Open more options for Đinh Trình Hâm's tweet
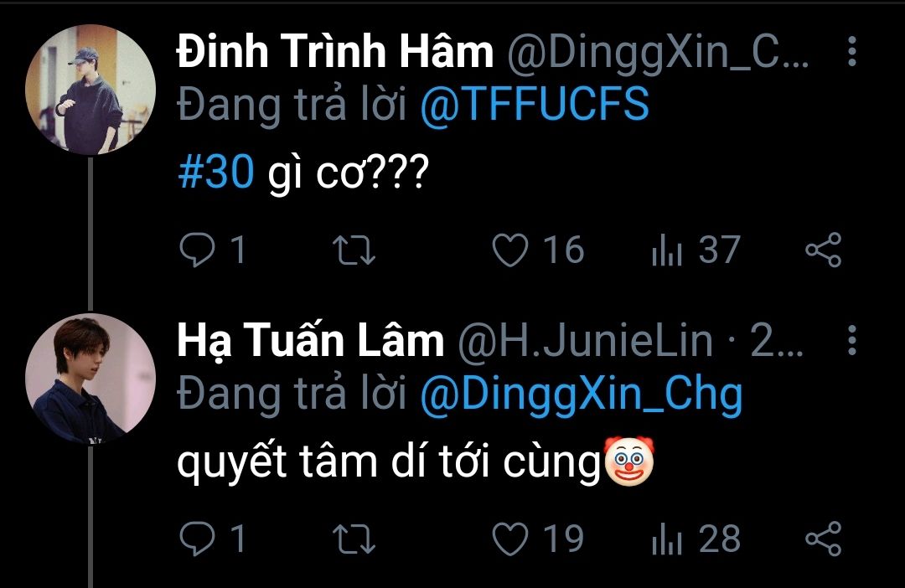This screenshot has height=588, width=905. click(x=851, y=53)
